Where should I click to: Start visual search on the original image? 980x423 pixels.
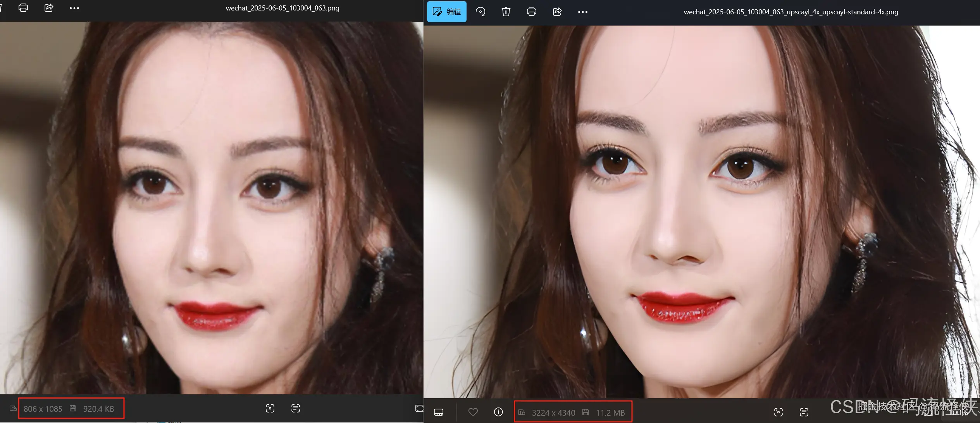point(270,408)
